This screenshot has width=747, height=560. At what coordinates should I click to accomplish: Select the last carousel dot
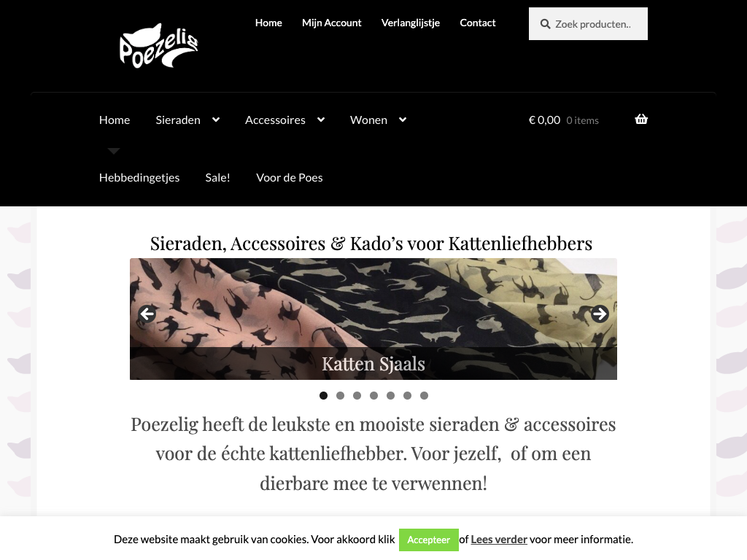[x=424, y=396]
